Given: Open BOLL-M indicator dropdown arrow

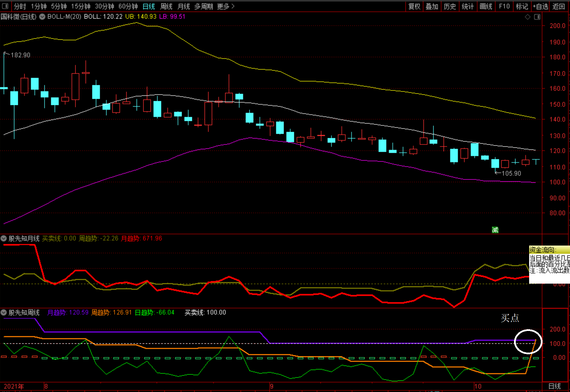Looking at the screenshot, I should click(42, 16).
